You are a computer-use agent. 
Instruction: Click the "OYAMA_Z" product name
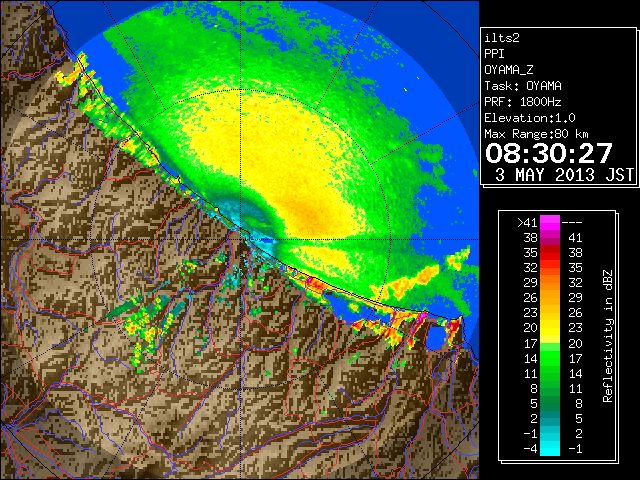click(509, 70)
